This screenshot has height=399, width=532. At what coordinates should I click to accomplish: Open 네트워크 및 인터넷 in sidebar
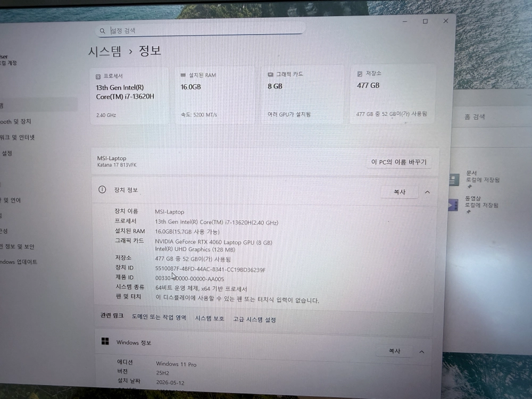(x=17, y=137)
